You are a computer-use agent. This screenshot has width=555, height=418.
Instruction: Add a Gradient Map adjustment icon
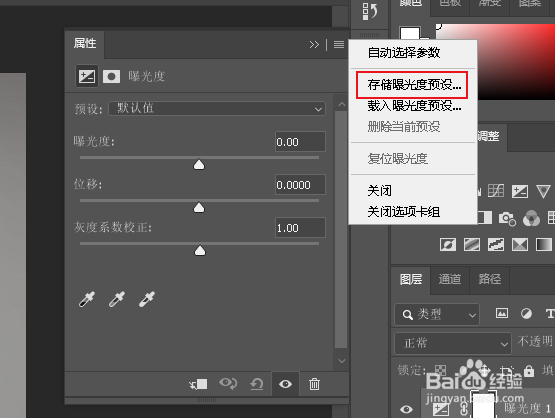click(x=544, y=245)
